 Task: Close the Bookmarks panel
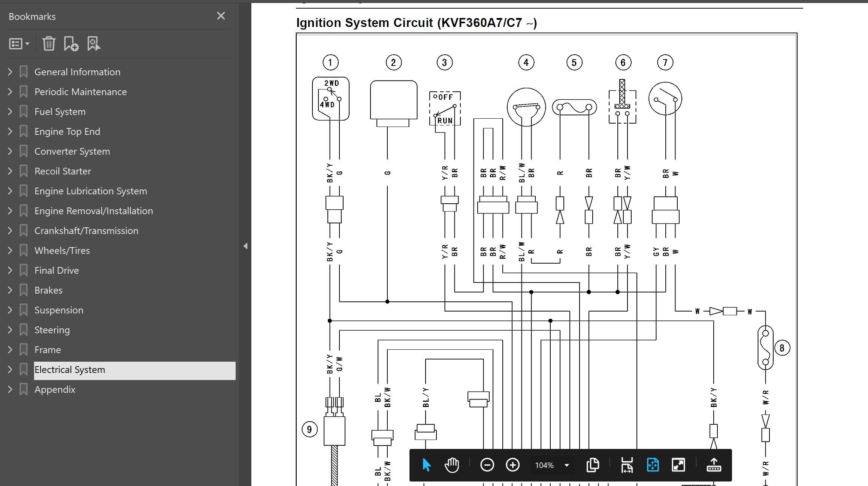point(221,16)
